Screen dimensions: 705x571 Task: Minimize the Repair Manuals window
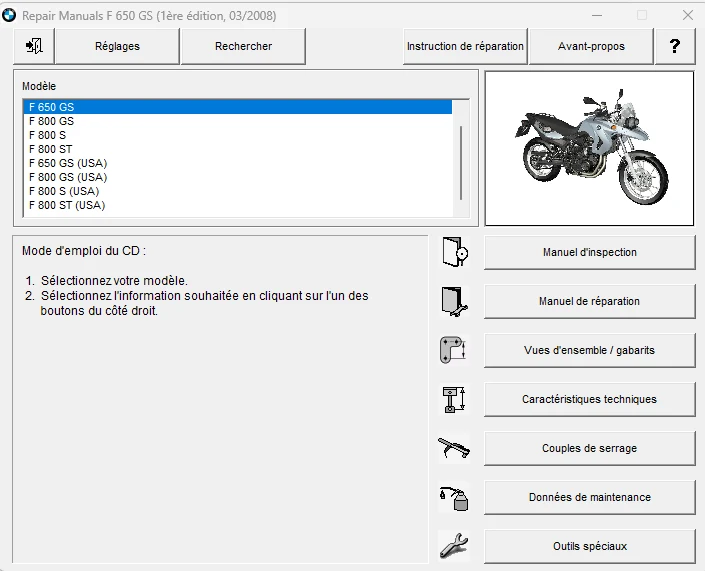597,15
